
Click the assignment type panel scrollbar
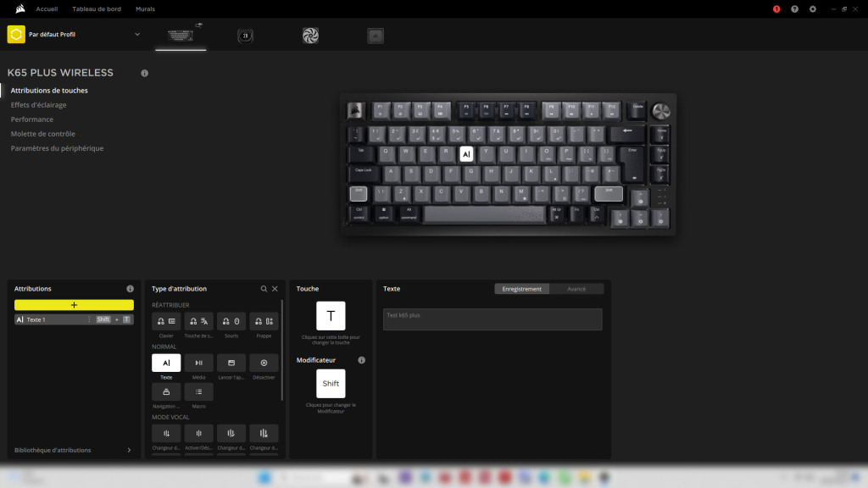[x=282, y=350]
